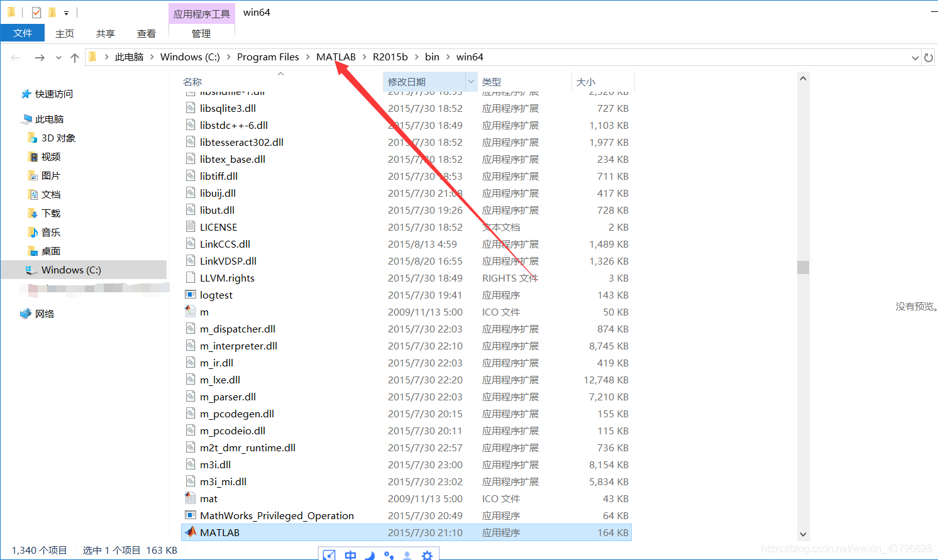The width and height of the screenshot is (938, 560).
Task: Select the m_dispatcher.dll file name
Action: (238, 329)
